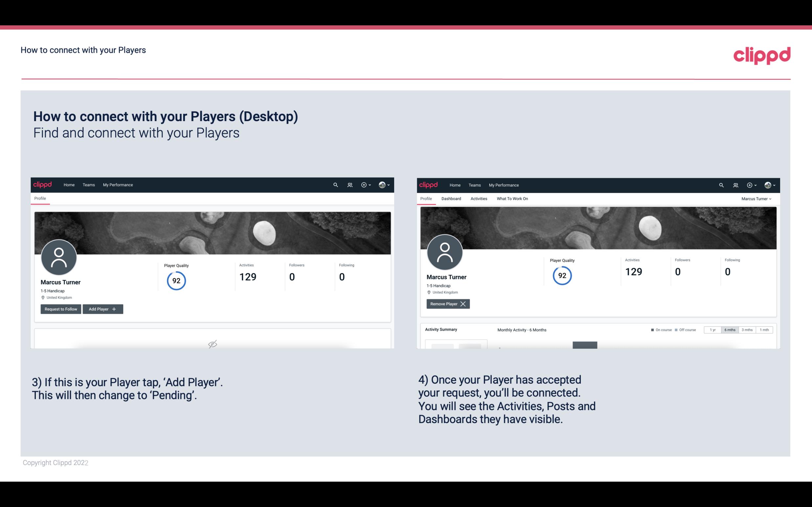The image size is (812, 507).
Task: Click the search icon in right panel navbar
Action: [720, 184]
